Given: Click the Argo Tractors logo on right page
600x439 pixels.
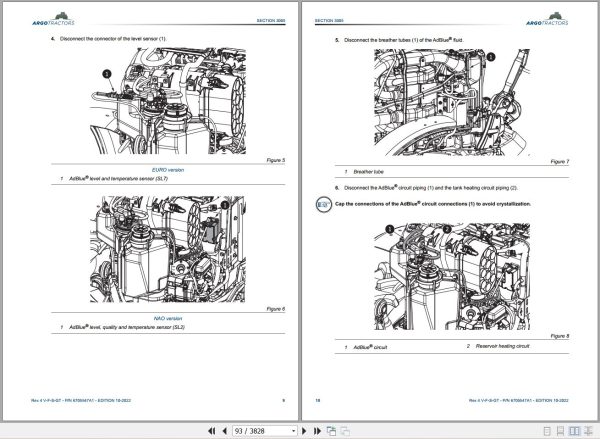Looking at the screenshot, I should pos(547,19).
